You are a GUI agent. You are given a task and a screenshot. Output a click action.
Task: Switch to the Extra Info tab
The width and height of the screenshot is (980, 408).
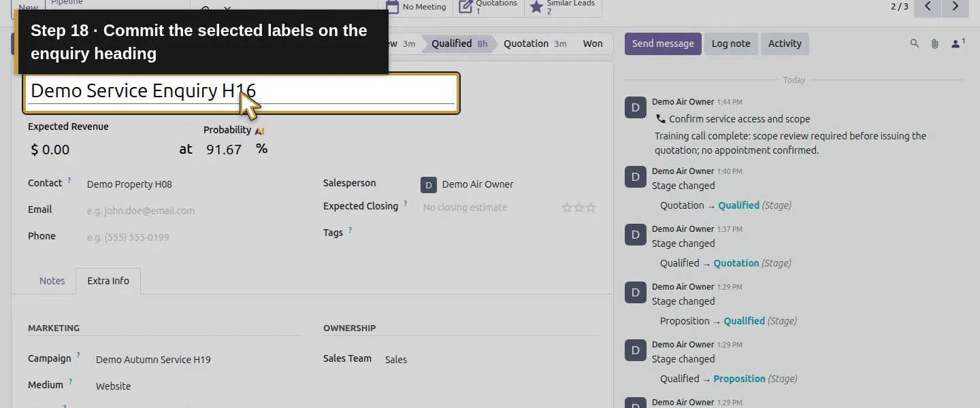(x=108, y=281)
